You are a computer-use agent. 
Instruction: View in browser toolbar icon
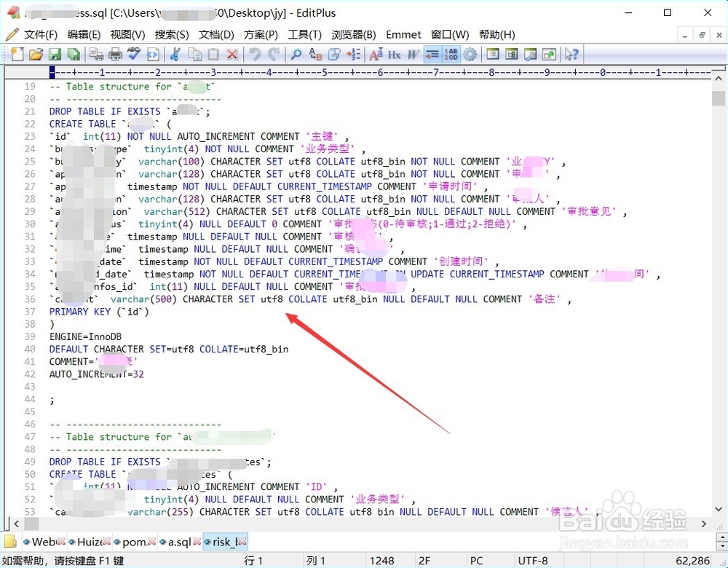[153, 55]
